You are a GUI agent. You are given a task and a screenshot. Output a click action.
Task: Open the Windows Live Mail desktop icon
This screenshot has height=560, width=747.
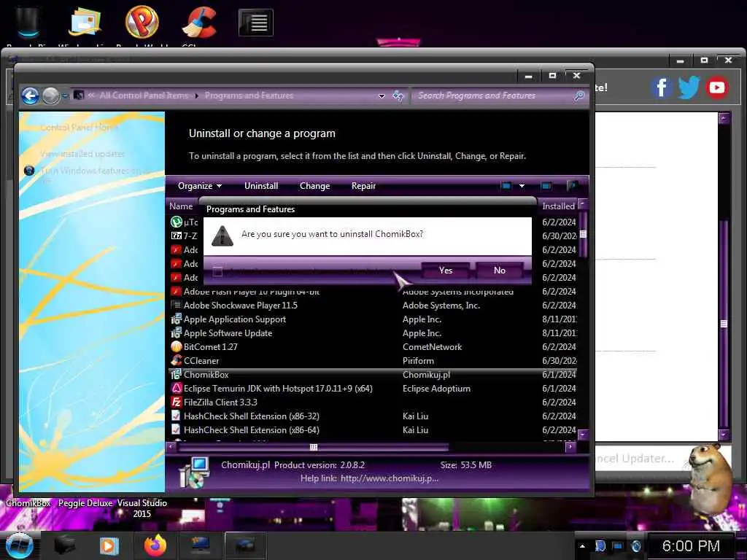(85, 22)
